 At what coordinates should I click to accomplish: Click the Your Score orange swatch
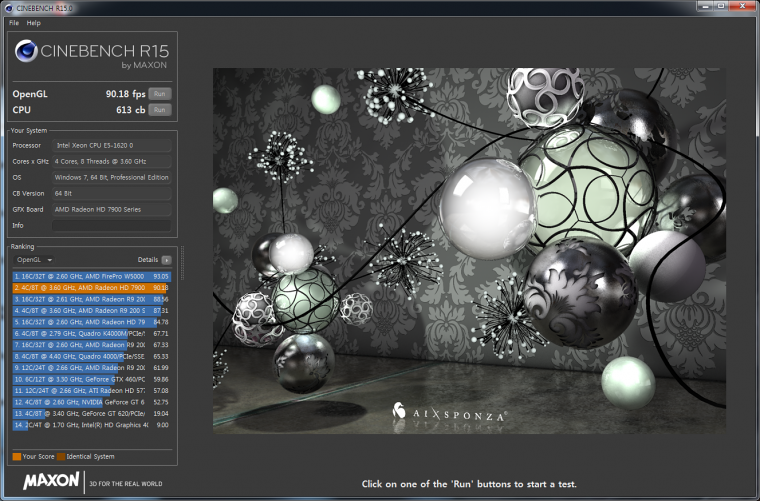point(17,456)
